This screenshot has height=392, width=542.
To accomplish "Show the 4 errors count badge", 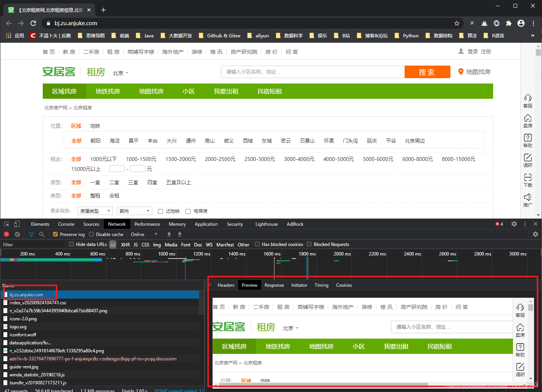I will (x=499, y=224).
